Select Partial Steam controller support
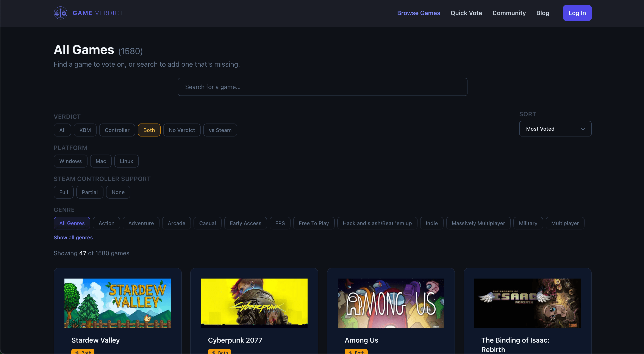 (90, 192)
